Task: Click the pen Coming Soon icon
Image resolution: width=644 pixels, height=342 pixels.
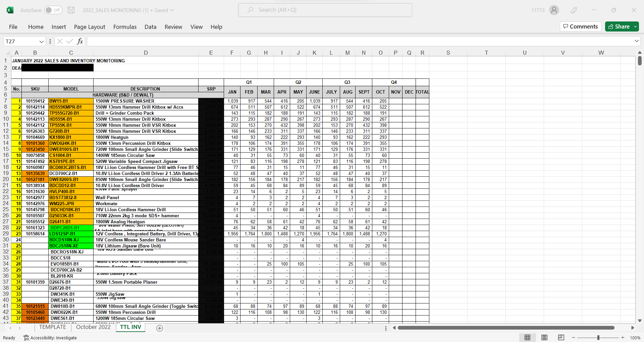Action: (574, 10)
